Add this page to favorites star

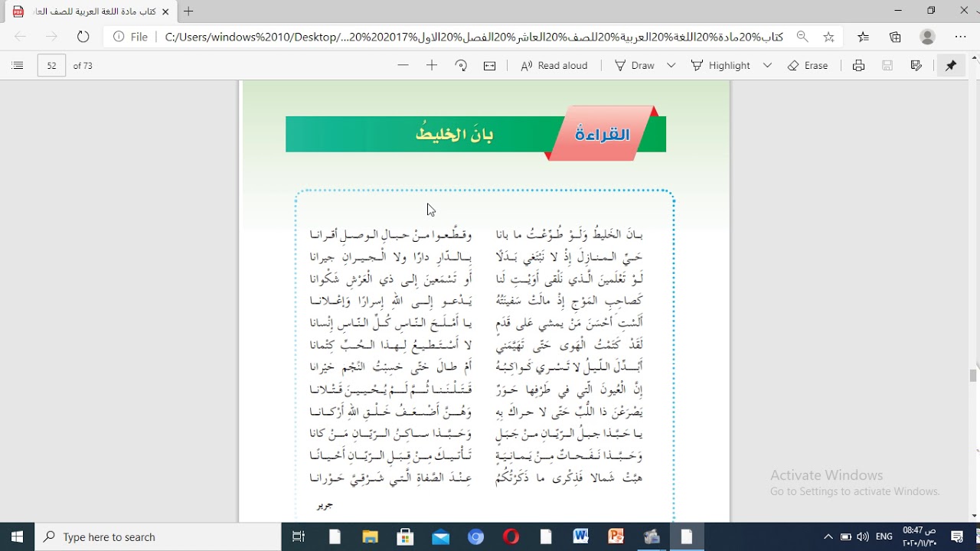tap(828, 37)
